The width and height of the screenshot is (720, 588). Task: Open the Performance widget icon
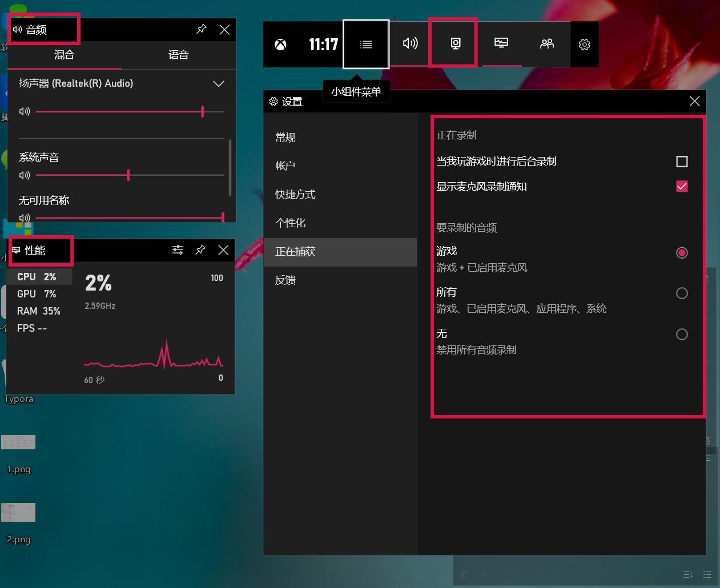[501, 44]
